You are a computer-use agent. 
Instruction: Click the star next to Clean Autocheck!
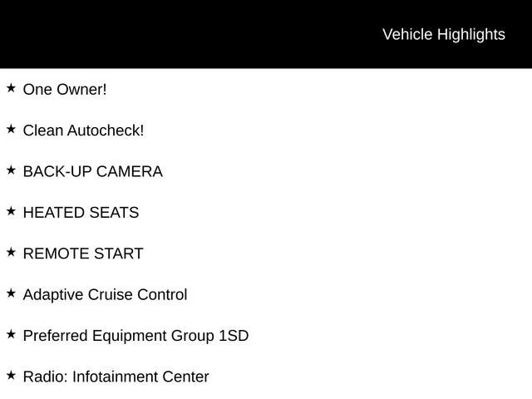pos(11,129)
